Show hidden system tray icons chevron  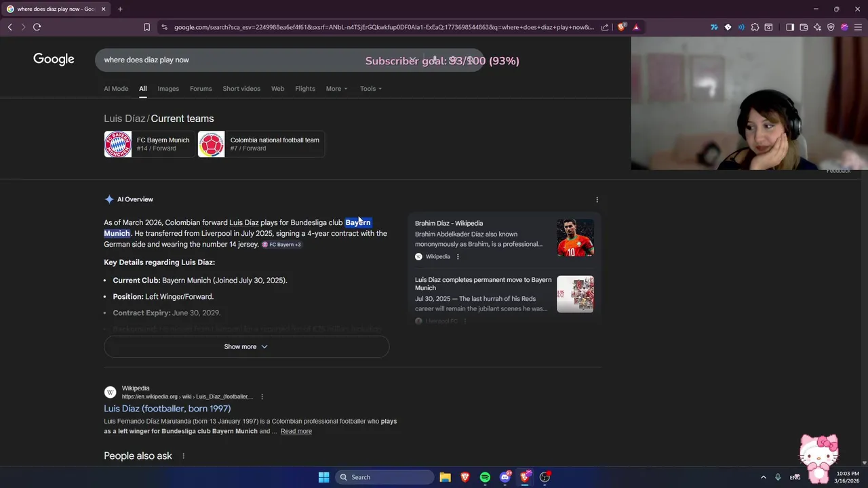(x=763, y=477)
